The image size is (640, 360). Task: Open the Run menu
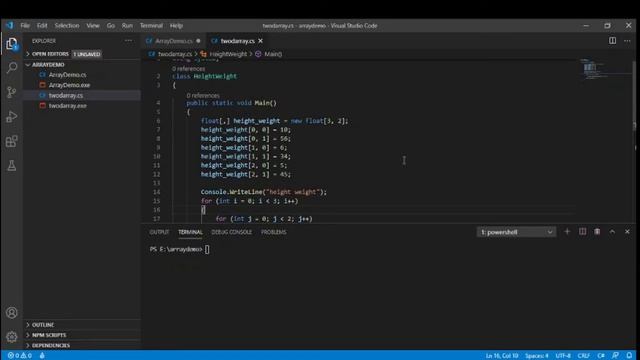click(127, 25)
